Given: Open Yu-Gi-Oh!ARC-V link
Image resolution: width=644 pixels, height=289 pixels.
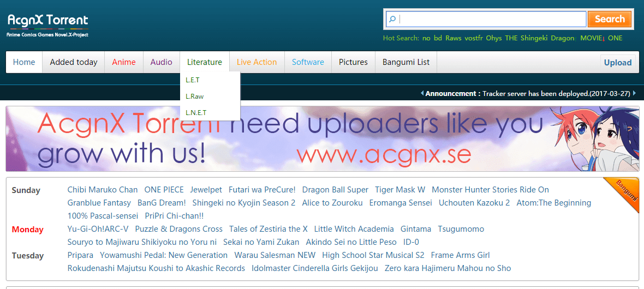Looking at the screenshot, I should [x=98, y=229].
